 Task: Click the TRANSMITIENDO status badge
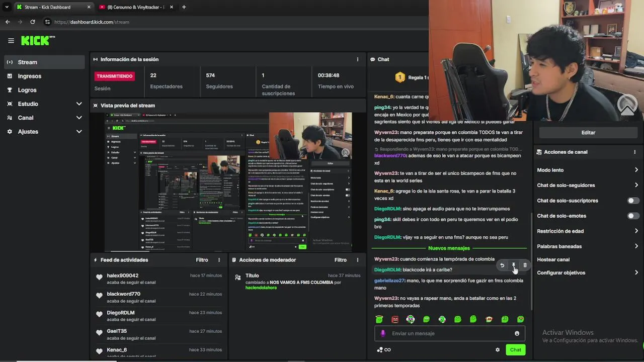(115, 76)
